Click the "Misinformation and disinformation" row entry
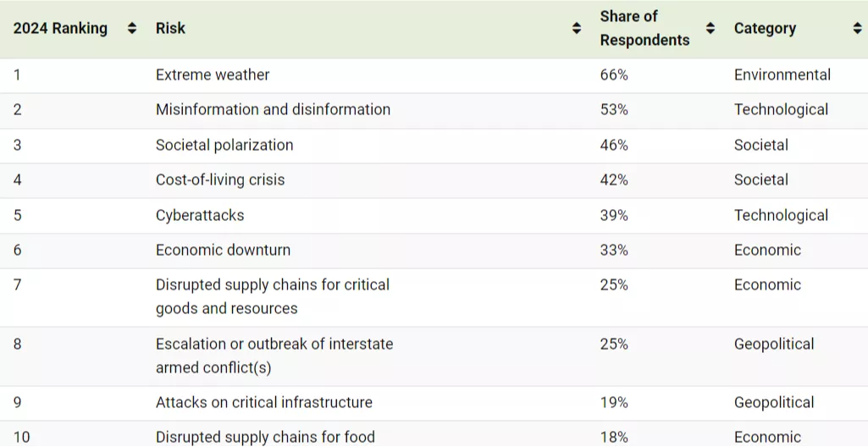Screen dimensions: 868x447 point(273,110)
